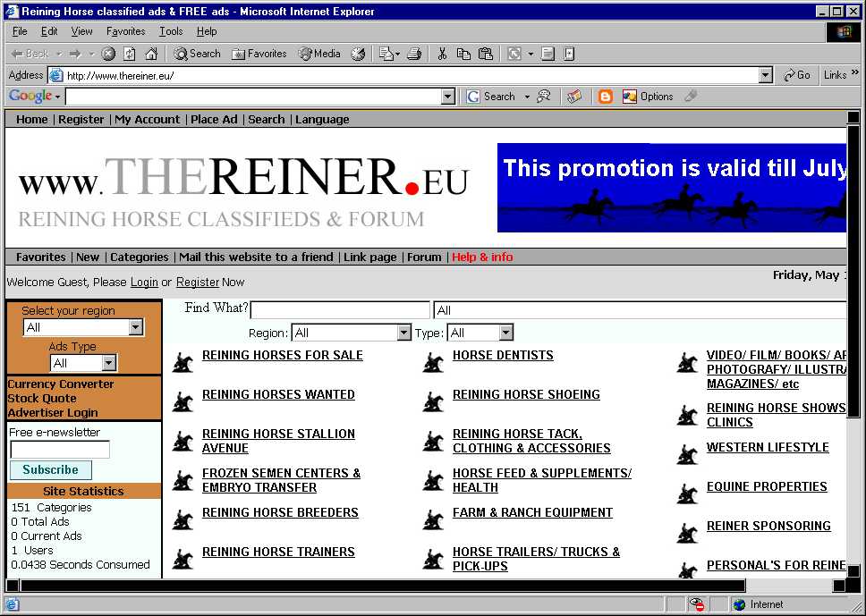866x616 pixels.
Task: Click the Copy icon in the toolbar
Action: (463, 54)
